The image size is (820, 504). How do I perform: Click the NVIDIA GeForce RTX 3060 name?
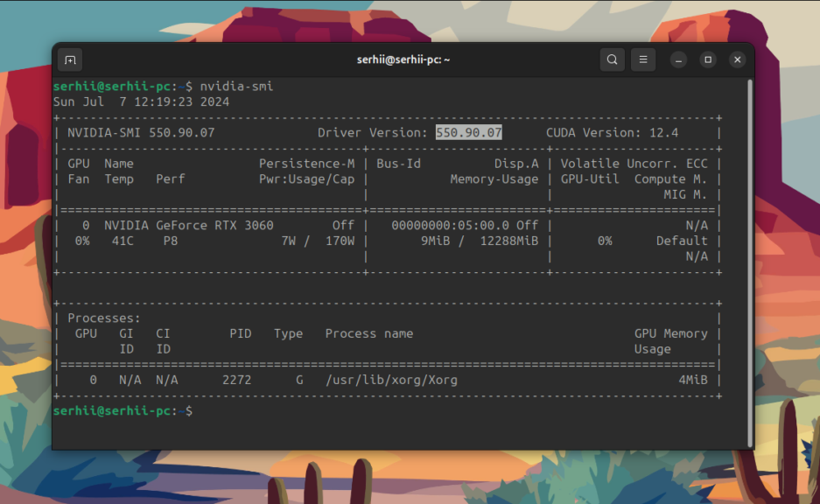189,226
